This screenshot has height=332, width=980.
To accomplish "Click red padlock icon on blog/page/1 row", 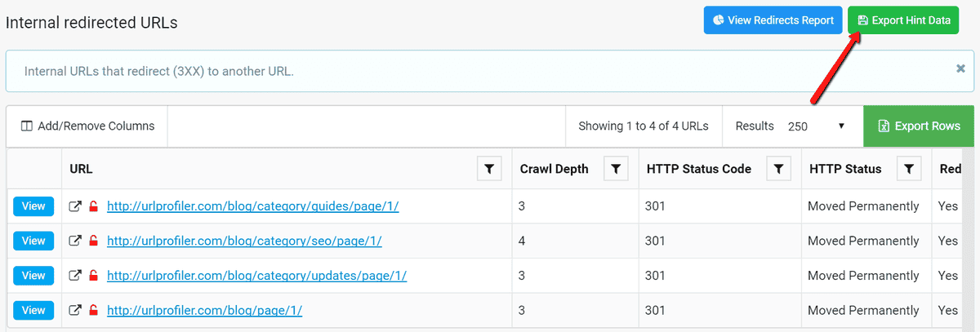I will [93, 310].
